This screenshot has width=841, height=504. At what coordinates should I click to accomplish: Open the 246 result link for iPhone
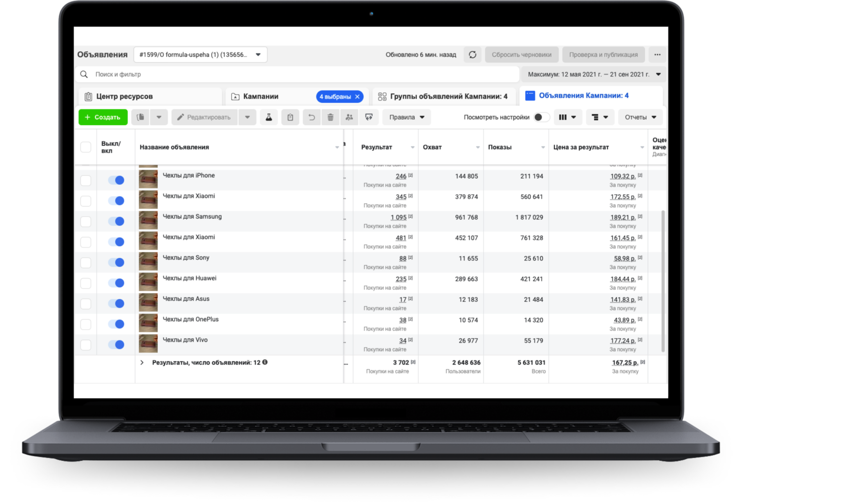[x=401, y=176]
